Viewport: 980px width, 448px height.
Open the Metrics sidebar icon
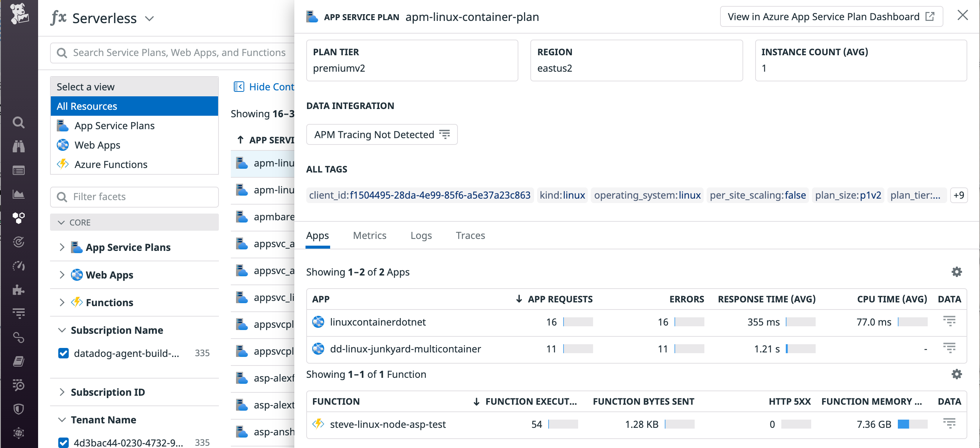[x=19, y=194]
